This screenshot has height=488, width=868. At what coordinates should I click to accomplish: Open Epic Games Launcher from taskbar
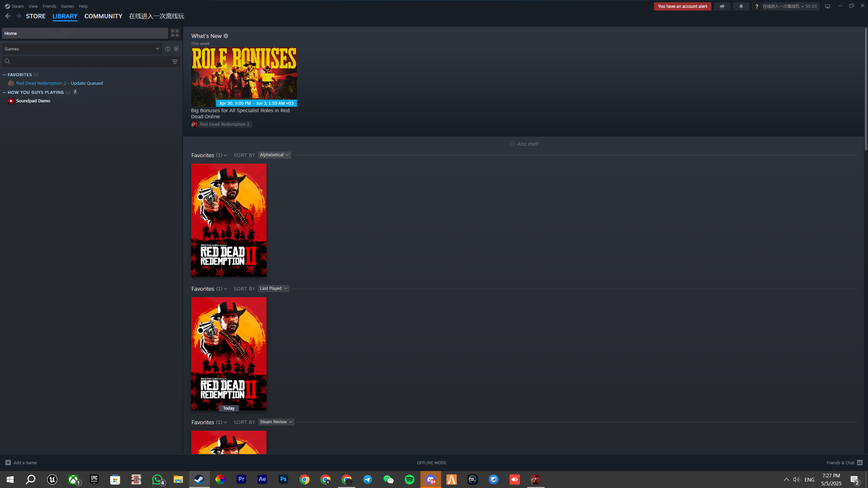[94, 480]
